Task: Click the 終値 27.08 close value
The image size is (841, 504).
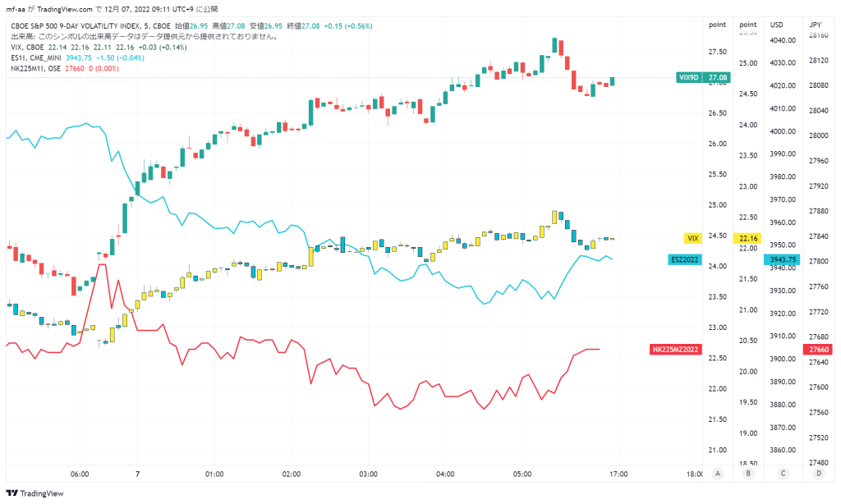Action: point(303,25)
